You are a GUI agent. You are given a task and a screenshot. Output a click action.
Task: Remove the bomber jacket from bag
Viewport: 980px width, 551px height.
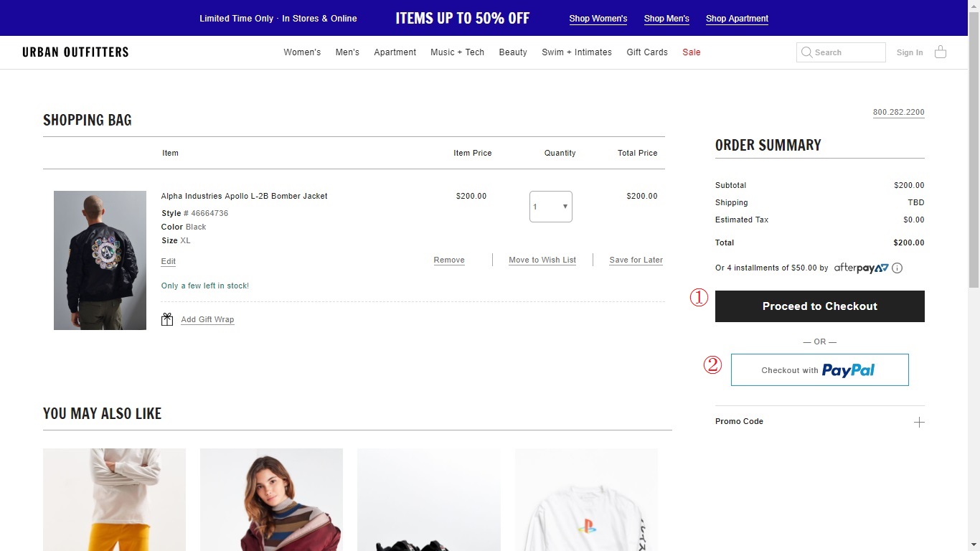pos(449,260)
